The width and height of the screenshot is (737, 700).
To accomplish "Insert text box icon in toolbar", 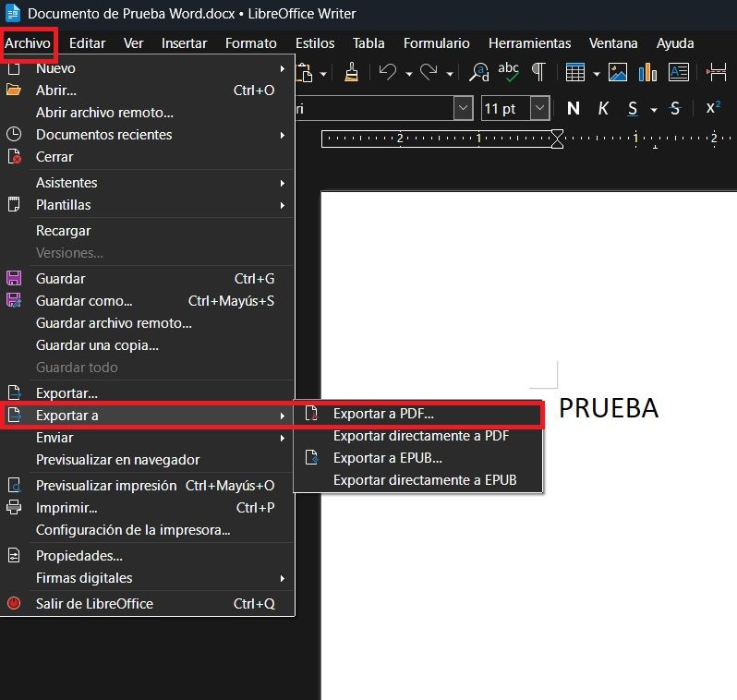I will pos(679,72).
